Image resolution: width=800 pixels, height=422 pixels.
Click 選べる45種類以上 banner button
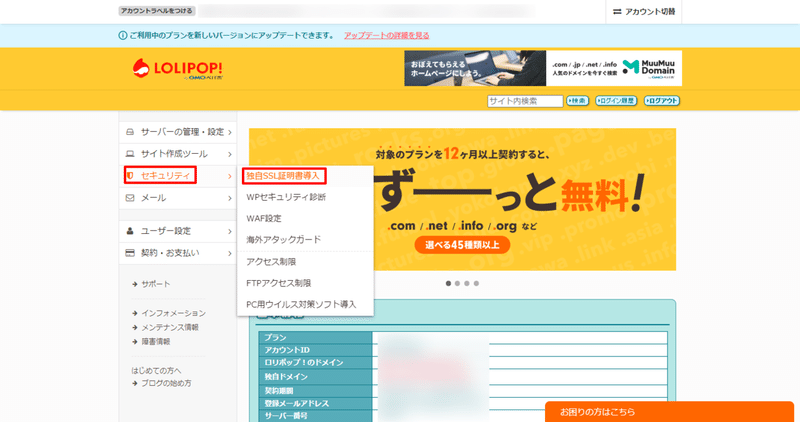pyautogui.click(x=462, y=245)
